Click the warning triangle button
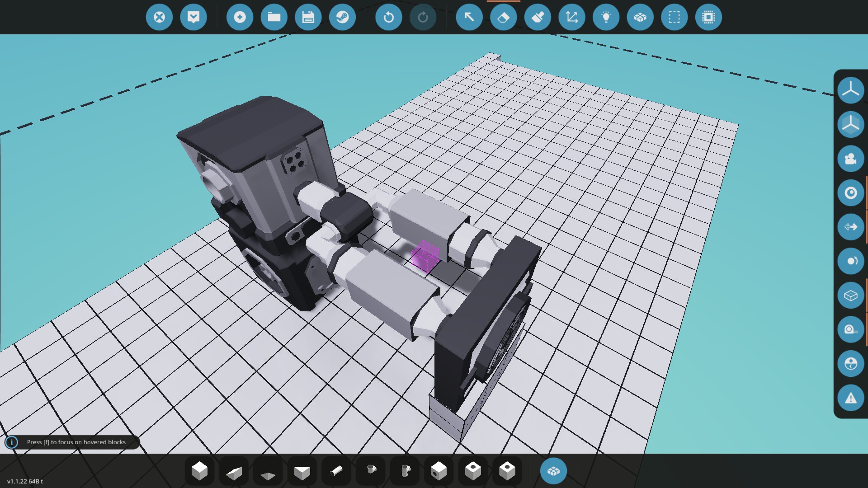Image resolution: width=868 pixels, height=488 pixels. click(850, 398)
